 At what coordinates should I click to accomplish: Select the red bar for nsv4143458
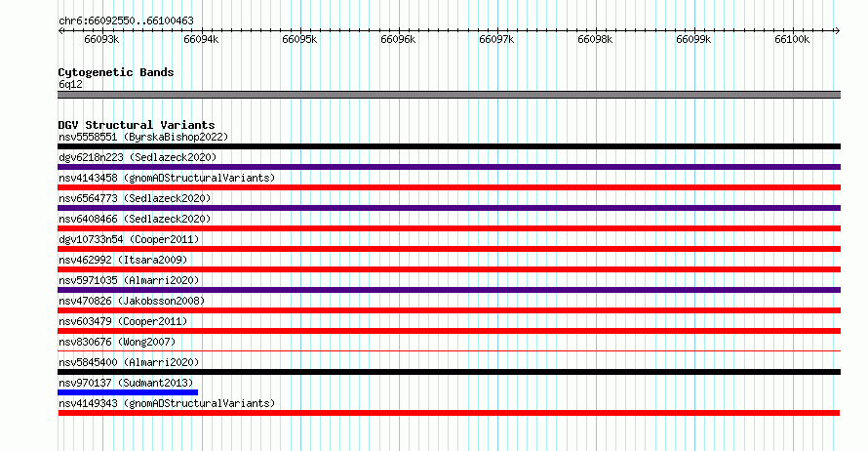449,187
